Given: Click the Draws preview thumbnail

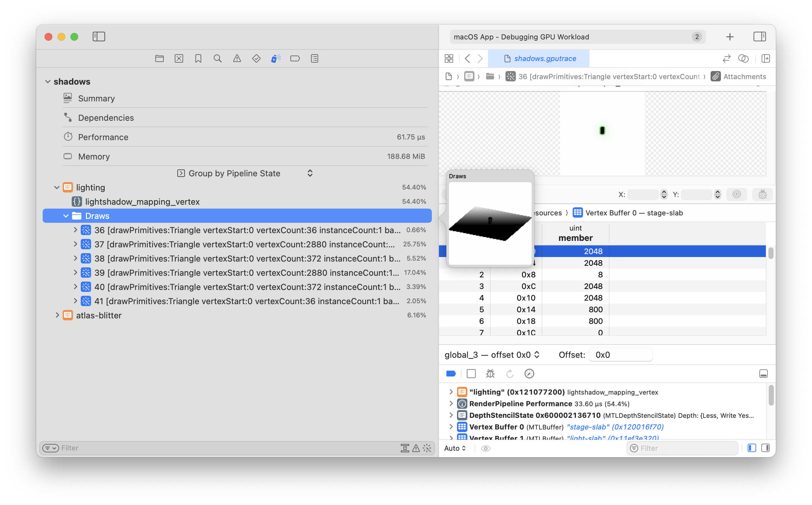Looking at the screenshot, I should tap(490, 223).
